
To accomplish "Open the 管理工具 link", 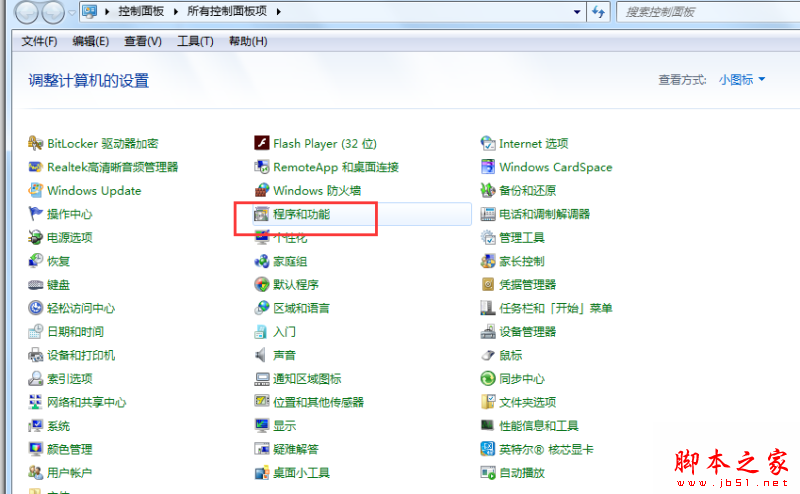I will coord(522,237).
